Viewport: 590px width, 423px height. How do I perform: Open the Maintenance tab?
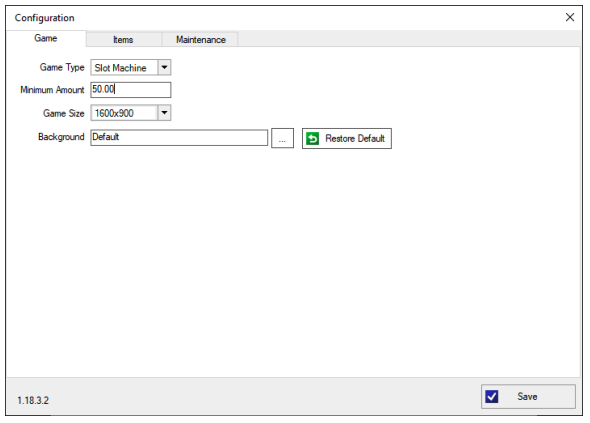pos(200,40)
